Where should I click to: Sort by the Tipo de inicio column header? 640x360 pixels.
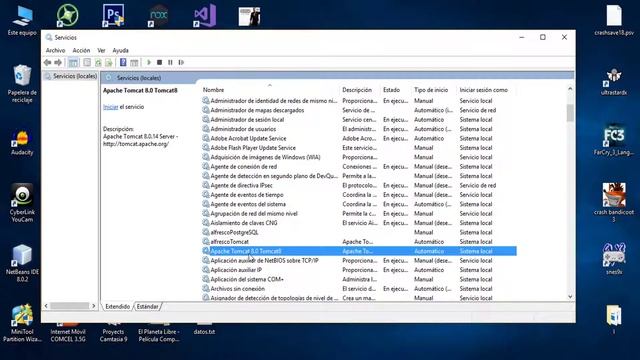[x=431, y=90]
